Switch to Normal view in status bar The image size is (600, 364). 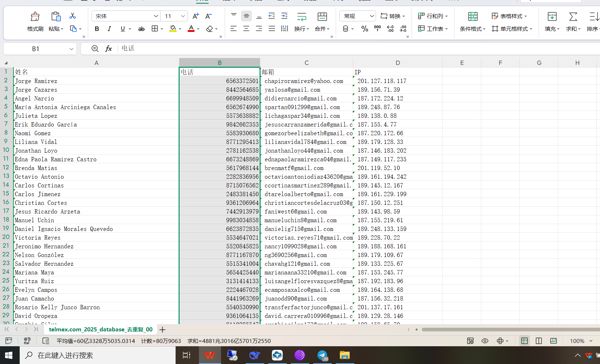pos(524,341)
